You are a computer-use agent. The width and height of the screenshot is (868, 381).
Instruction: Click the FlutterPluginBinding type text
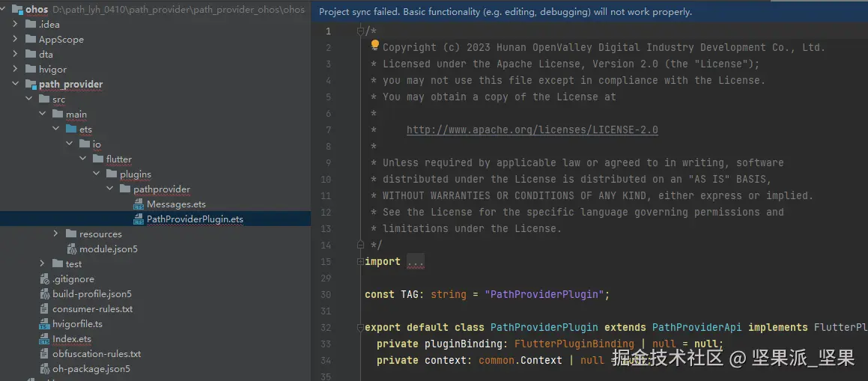click(574, 344)
